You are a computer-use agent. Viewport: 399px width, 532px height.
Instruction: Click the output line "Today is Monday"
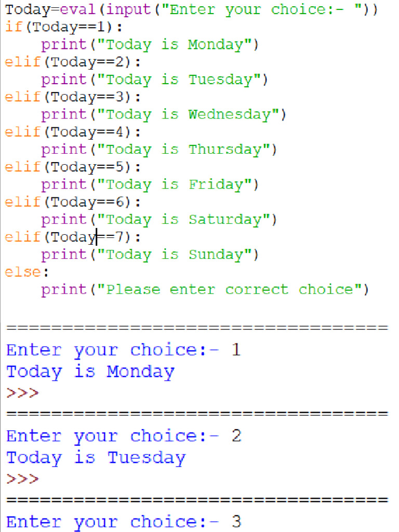pyautogui.click(x=90, y=372)
